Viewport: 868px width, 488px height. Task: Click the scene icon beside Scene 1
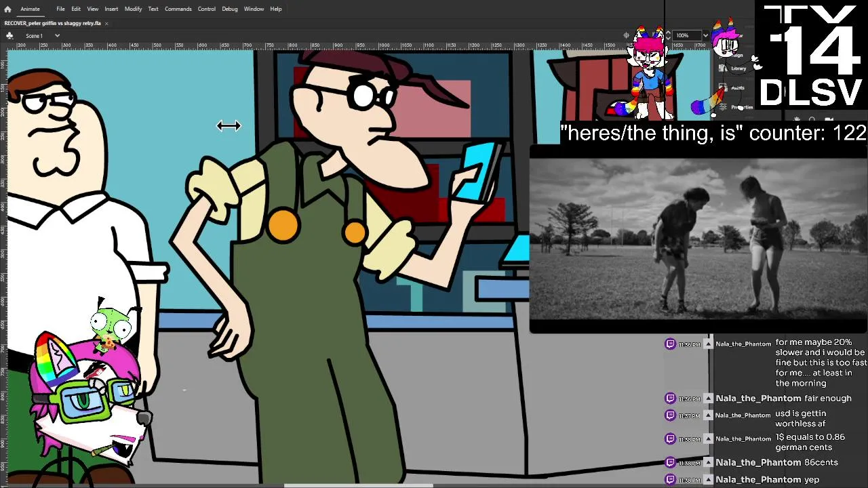pos(9,35)
